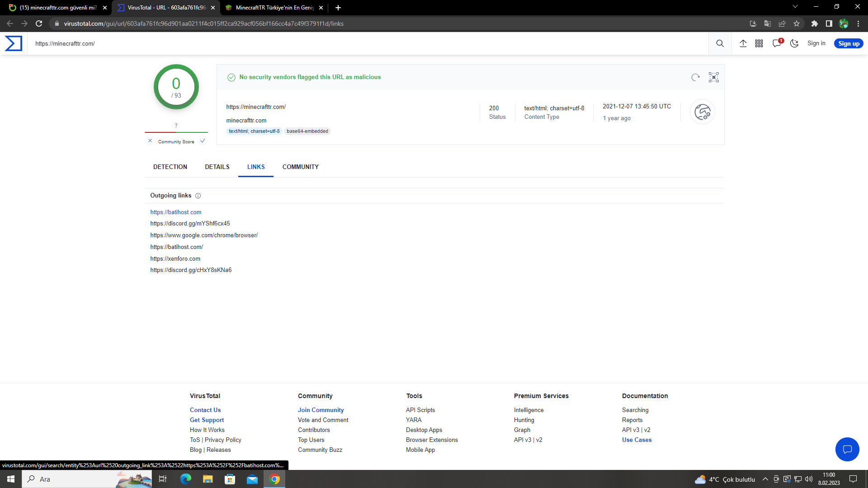Click the 0/93 detection score circle
The width and height of the screenshot is (868, 488).
click(176, 87)
